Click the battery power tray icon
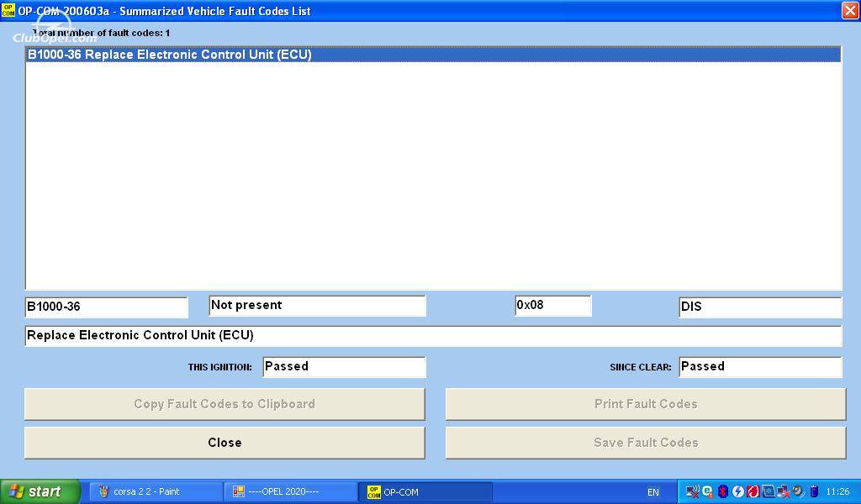 (814, 491)
